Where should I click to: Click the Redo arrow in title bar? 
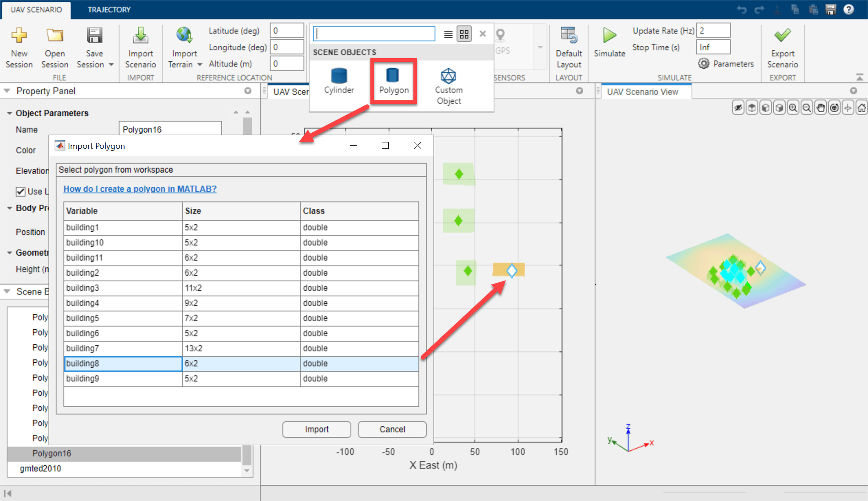pos(759,10)
